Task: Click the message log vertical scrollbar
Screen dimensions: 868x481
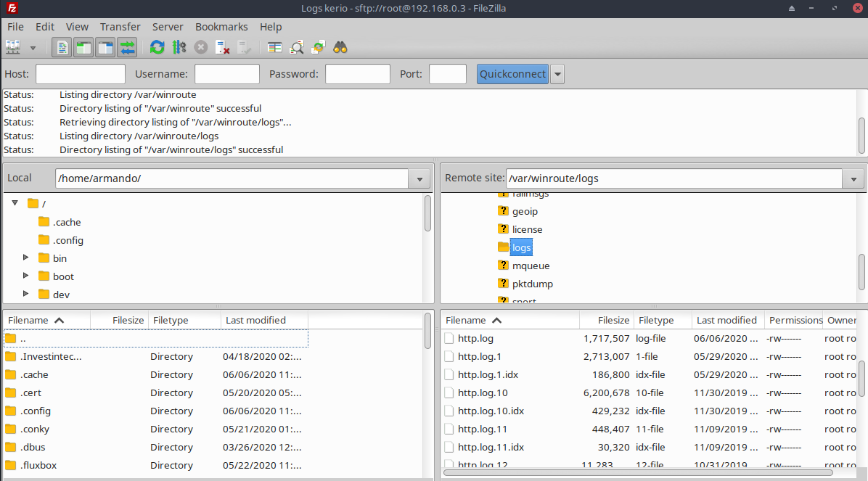Action: (x=862, y=135)
